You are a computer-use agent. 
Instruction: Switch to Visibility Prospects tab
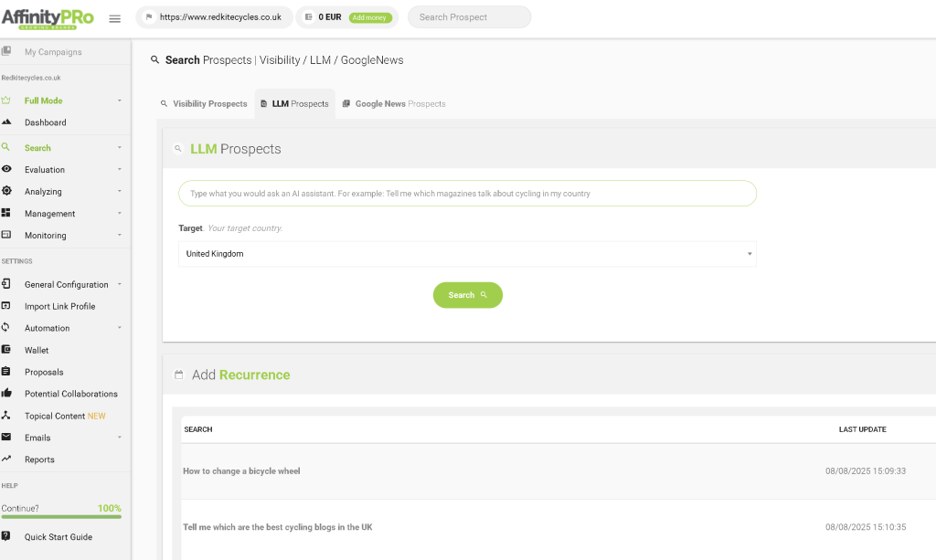tap(204, 104)
